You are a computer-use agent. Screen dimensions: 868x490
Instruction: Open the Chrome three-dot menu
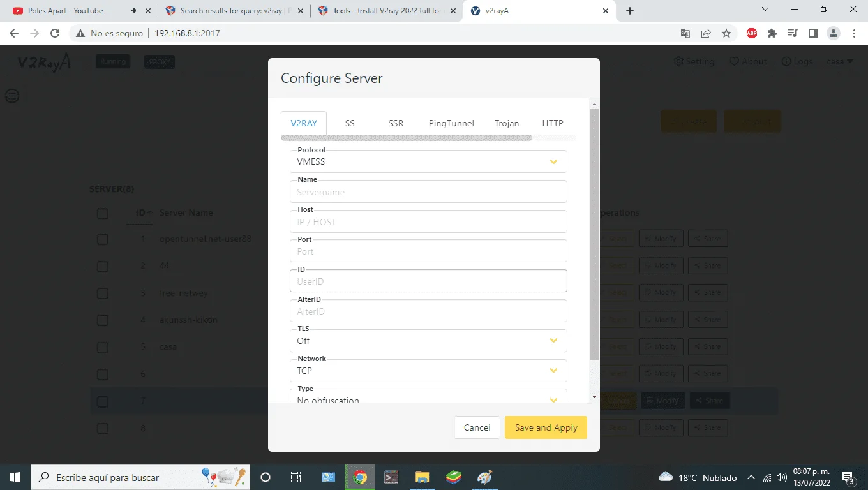click(x=854, y=33)
